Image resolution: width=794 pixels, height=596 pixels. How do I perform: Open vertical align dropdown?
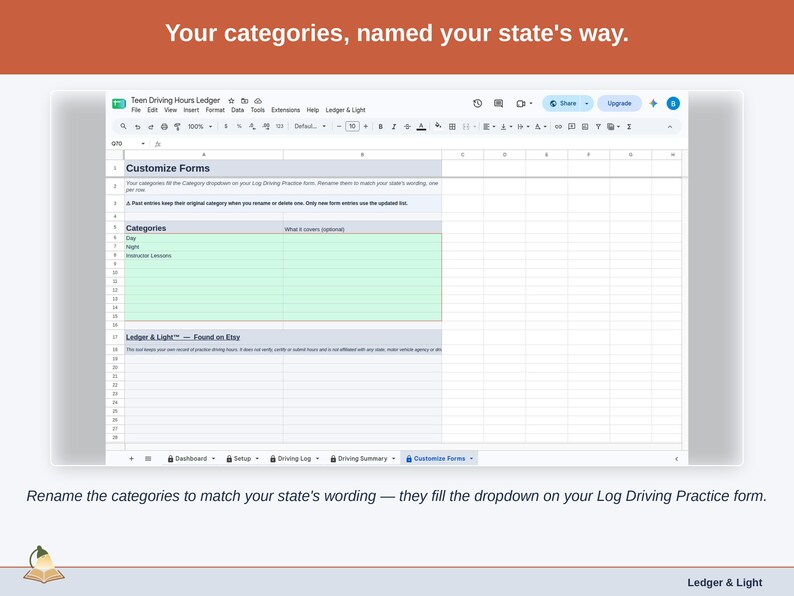[x=506, y=127]
